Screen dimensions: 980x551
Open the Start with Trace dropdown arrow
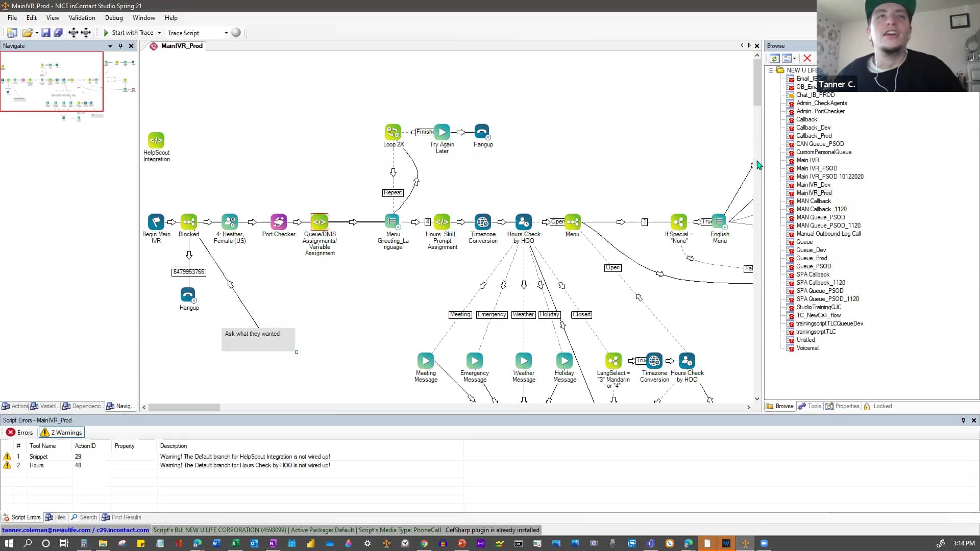tap(159, 33)
